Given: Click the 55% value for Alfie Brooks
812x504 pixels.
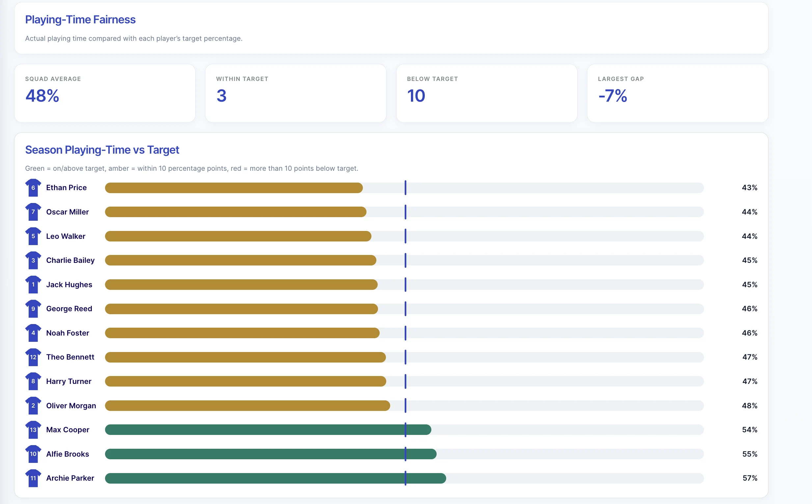Looking at the screenshot, I should [x=750, y=454].
